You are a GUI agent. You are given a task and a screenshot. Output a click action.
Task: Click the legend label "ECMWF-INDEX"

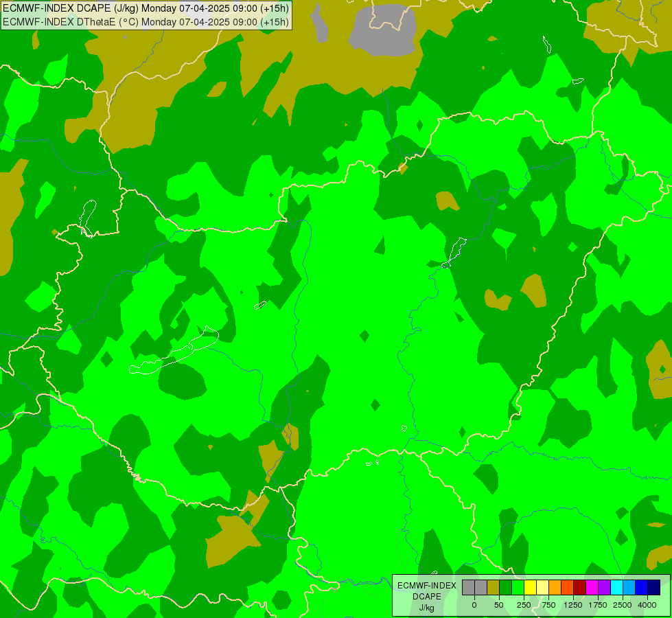427,586
